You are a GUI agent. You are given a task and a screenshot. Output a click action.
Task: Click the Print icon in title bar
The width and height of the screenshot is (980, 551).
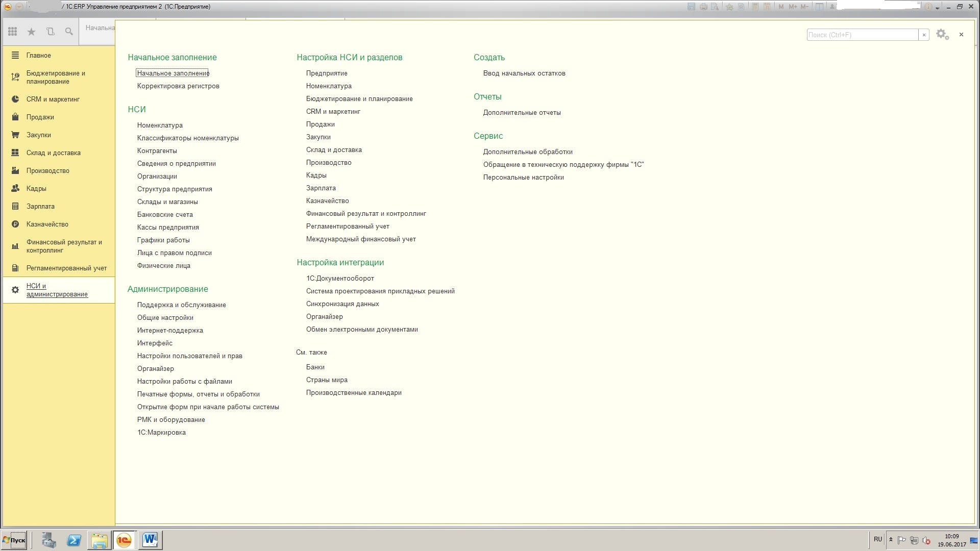click(x=703, y=7)
